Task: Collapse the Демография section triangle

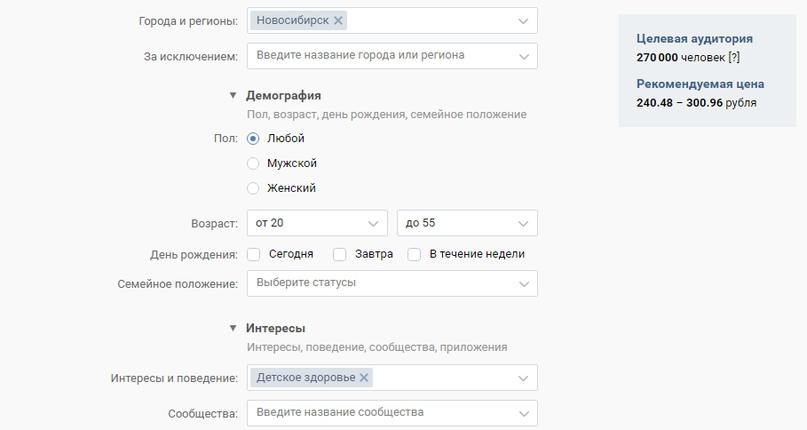Action: coord(233,96)
